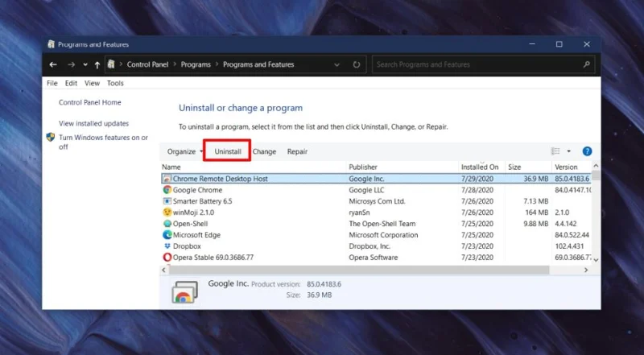Open the Organize dropdown
Viewport: 644px width, 355px height.
coord(185,151)
